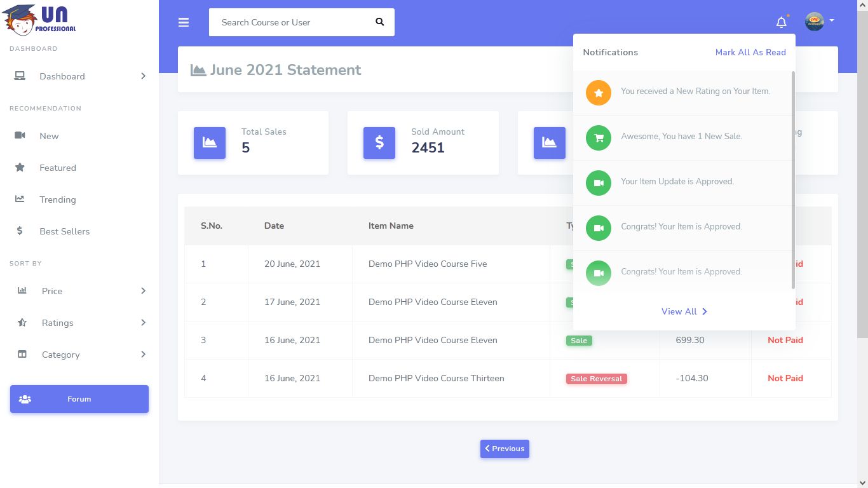Click the user profile avatar

tap(815, 22)
